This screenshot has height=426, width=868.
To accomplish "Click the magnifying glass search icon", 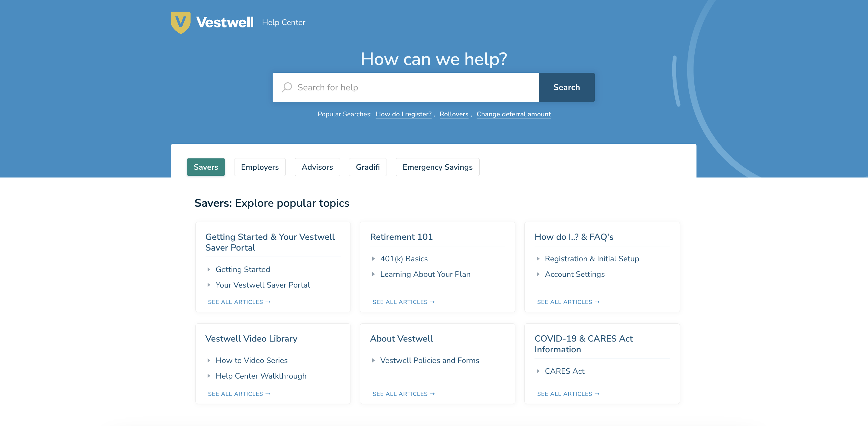I will pyautogui.click(x=287, y=87).
